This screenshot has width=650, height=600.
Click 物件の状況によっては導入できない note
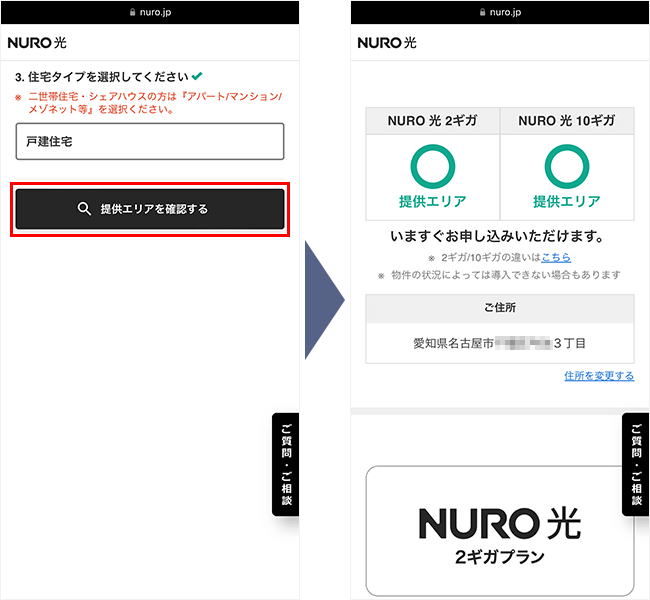tap(500, 275)
